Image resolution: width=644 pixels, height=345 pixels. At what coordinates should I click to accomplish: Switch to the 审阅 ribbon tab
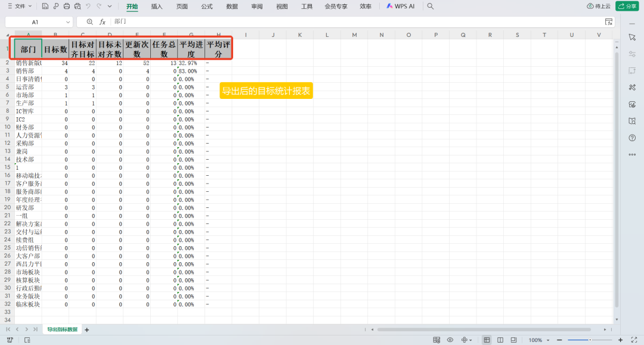click(x=257, y=7)
